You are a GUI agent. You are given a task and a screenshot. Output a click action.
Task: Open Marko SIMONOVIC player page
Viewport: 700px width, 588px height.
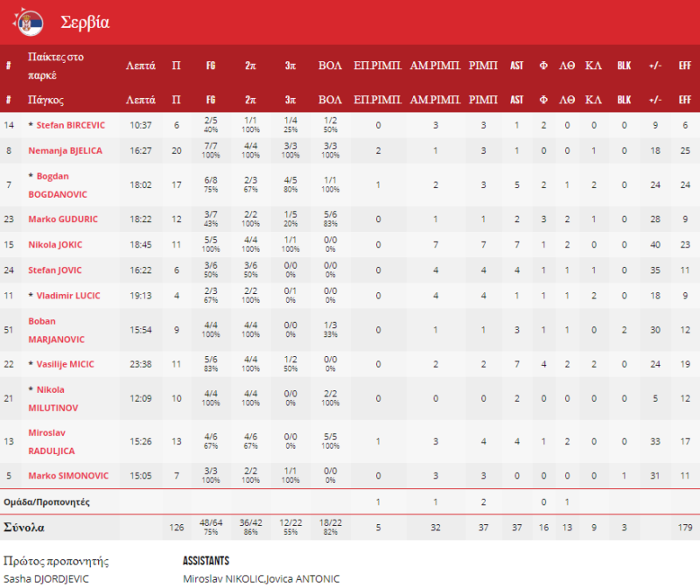[x=68, y=475]
